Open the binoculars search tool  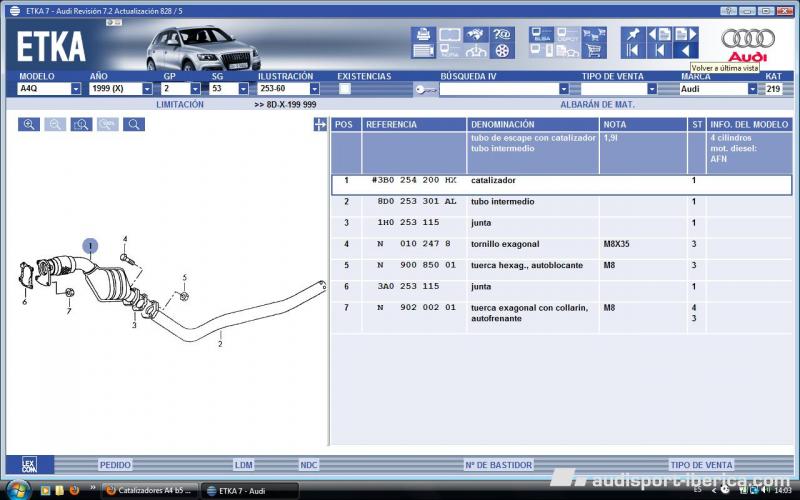pos(476,34)
